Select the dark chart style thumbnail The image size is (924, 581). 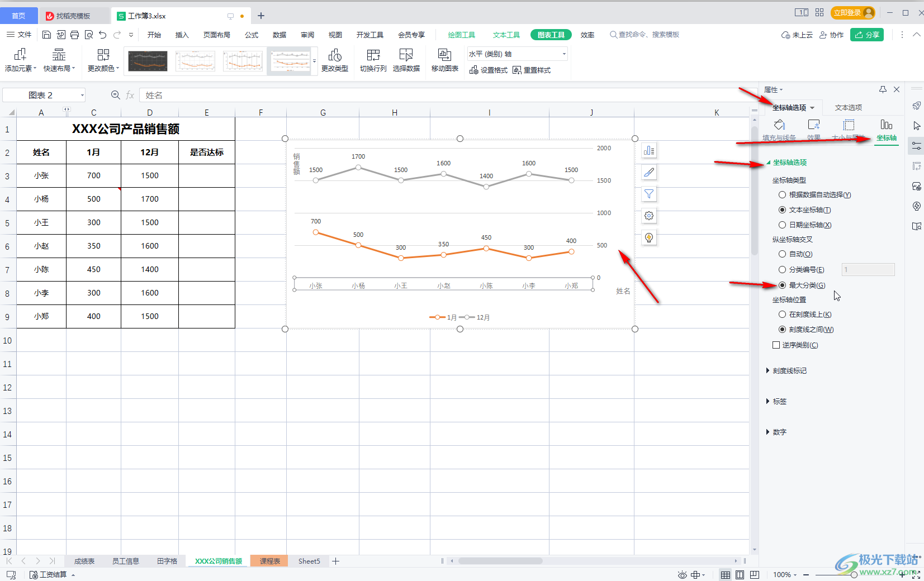[148, 61]
